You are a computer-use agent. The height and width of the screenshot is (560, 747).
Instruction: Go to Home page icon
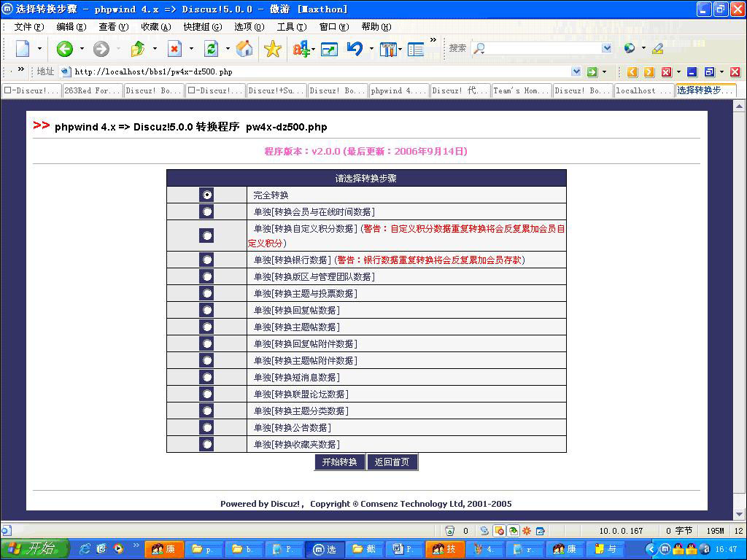244,49
